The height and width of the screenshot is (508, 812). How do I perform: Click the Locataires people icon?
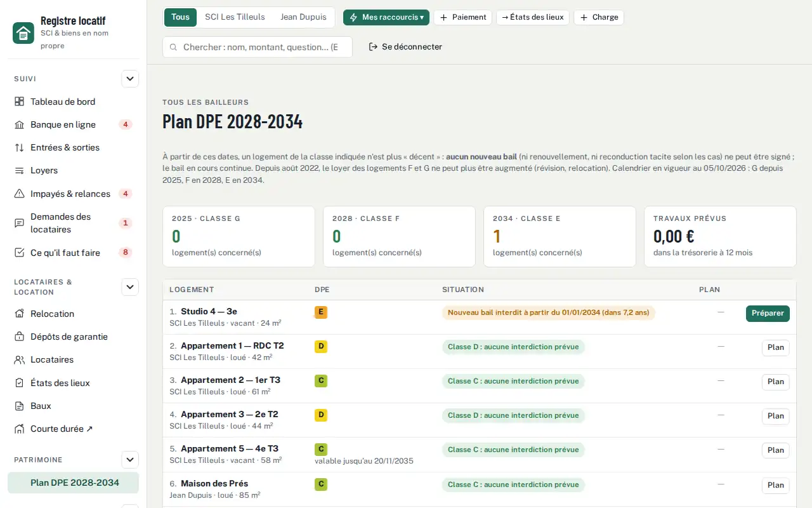(19, 359)
